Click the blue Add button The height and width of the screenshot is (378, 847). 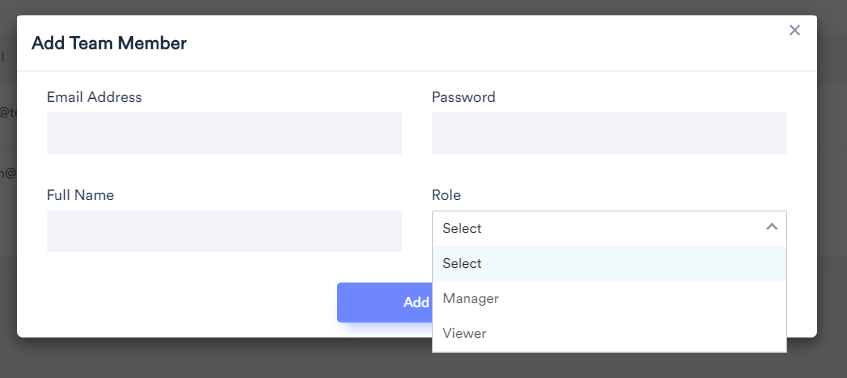[x=385, y=302]
